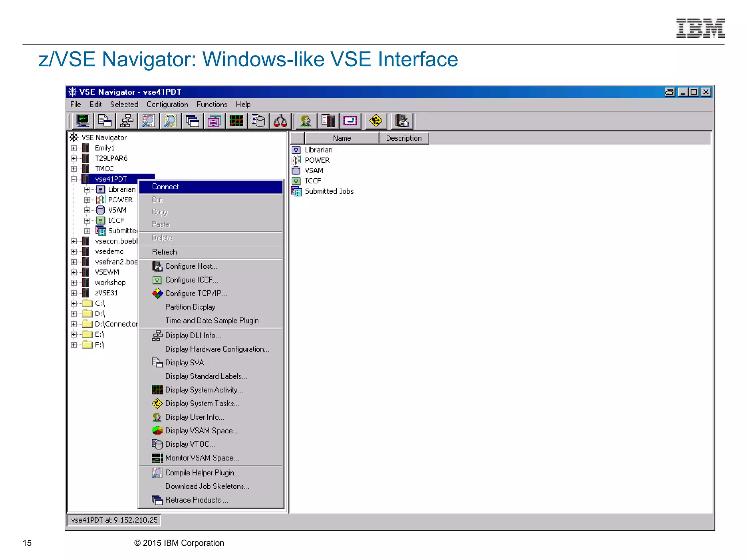This screenshot has width=747, height=560.
Task: Click the user info face toolbar icon
Action: pyautogui.click(x=306, y=121)
